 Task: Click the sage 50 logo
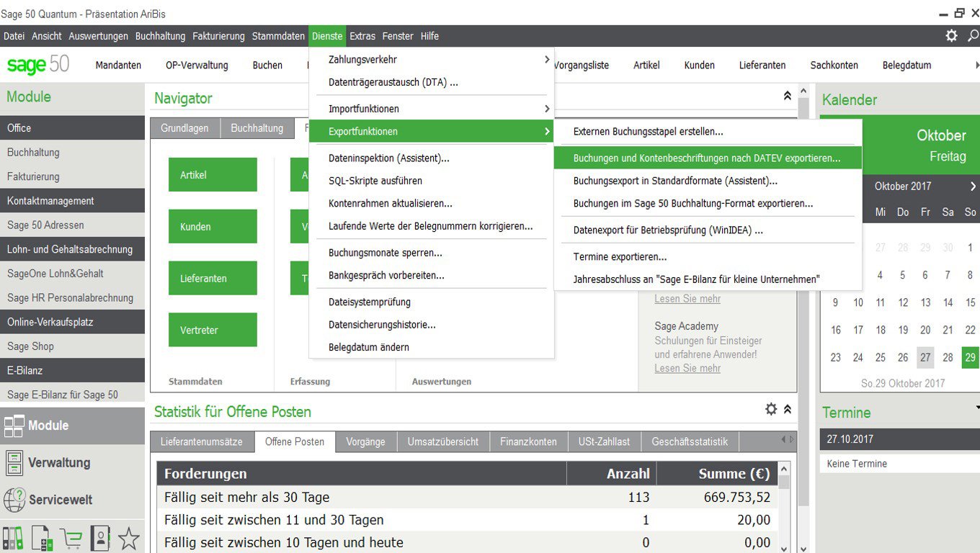[38, 65]
